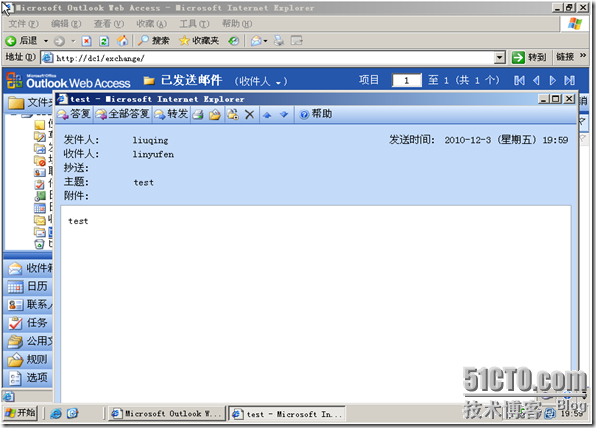Open IE Favorites (收藏夹) button
The height and width of the screenshot is (428, 596).
point(199,41)
